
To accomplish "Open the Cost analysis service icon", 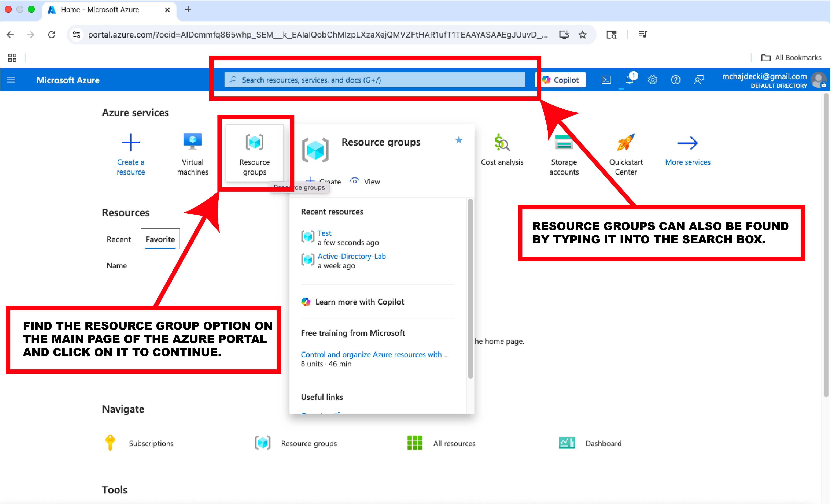I will [x=502, y=142].
